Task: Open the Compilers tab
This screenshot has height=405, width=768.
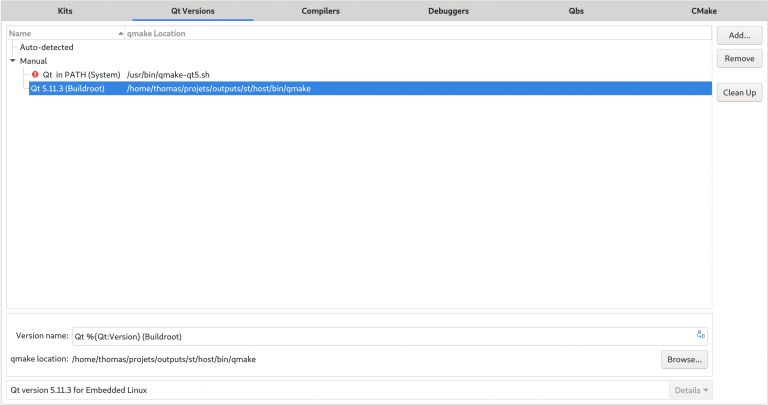Action: [320, 11]
